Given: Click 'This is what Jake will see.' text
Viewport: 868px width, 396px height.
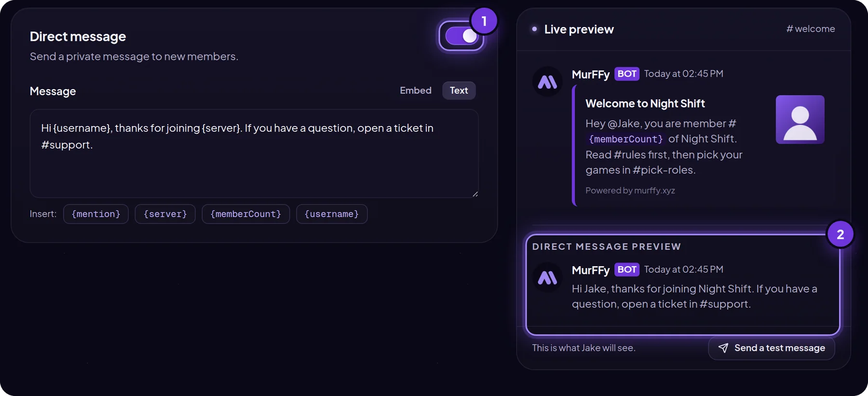Looking at the screenshot, I should pyautogui.click(x=583, y=348).
